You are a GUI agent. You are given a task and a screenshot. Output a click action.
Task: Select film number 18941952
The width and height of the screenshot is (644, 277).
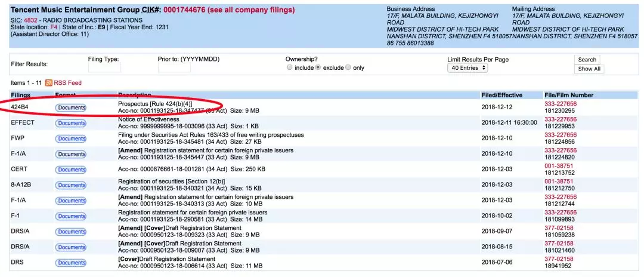(x=558, y=266)
